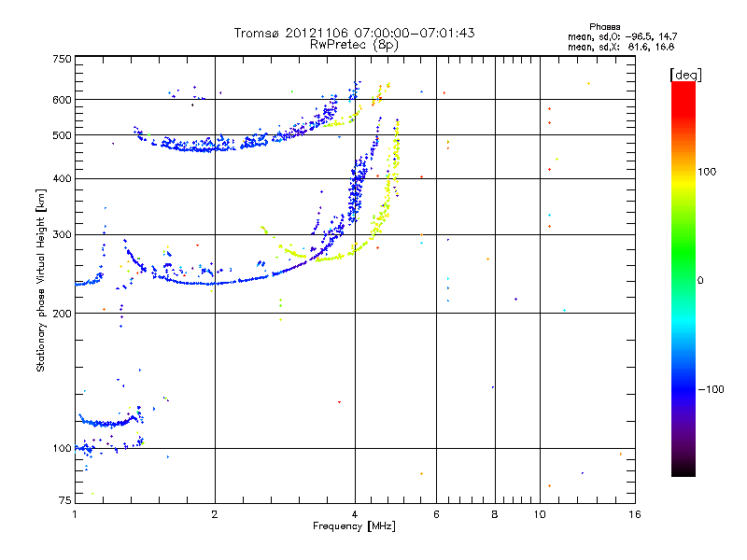Click the colorbar tick label '100'
This screenshot has height=560, width=747.
(x=707, y=172)
